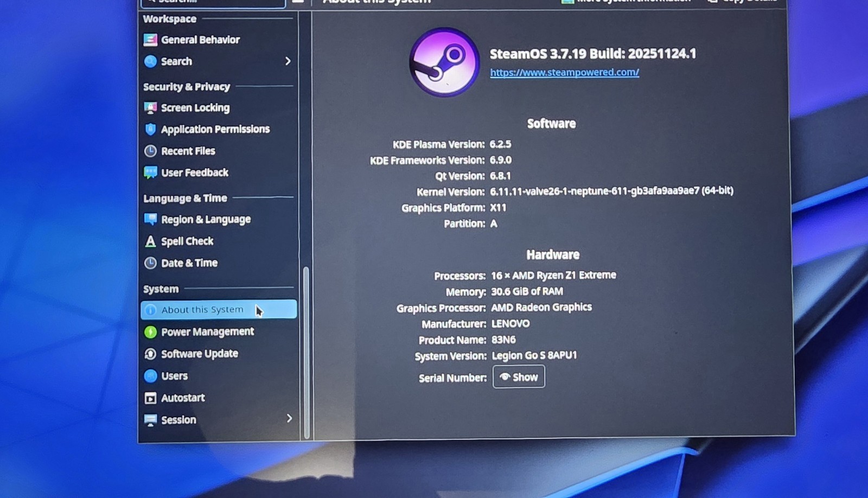The image size is (868, 498).
Task: Open General Behavior settings icon
Action: coord(150,40)
